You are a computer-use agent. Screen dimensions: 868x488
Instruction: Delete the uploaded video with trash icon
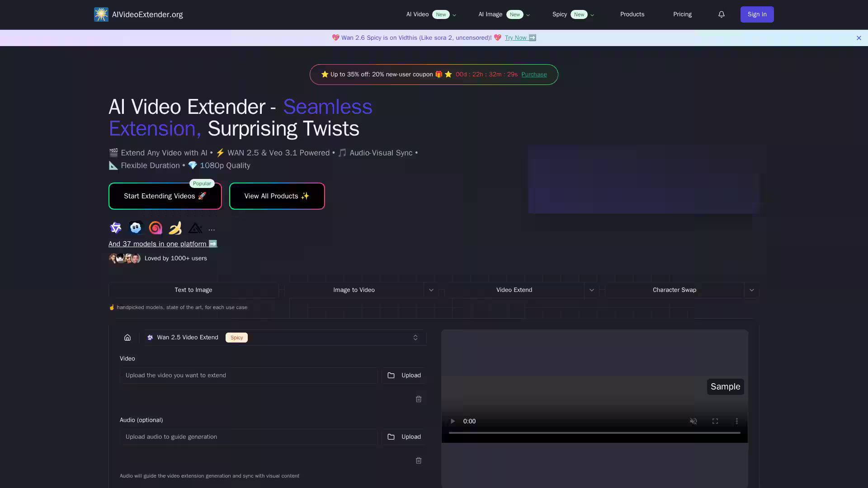click(419, 399)
